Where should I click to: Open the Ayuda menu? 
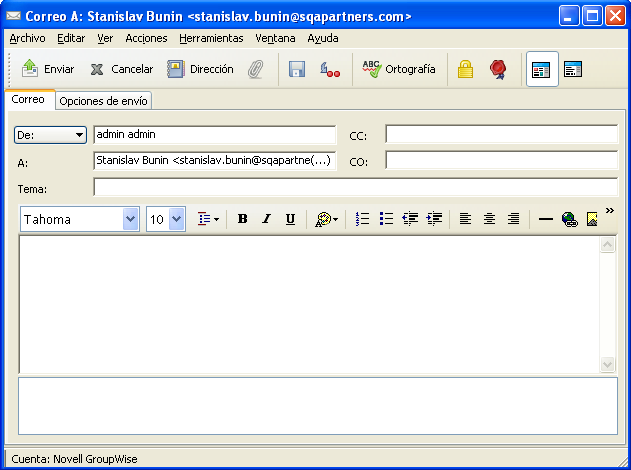pos(323,38)
